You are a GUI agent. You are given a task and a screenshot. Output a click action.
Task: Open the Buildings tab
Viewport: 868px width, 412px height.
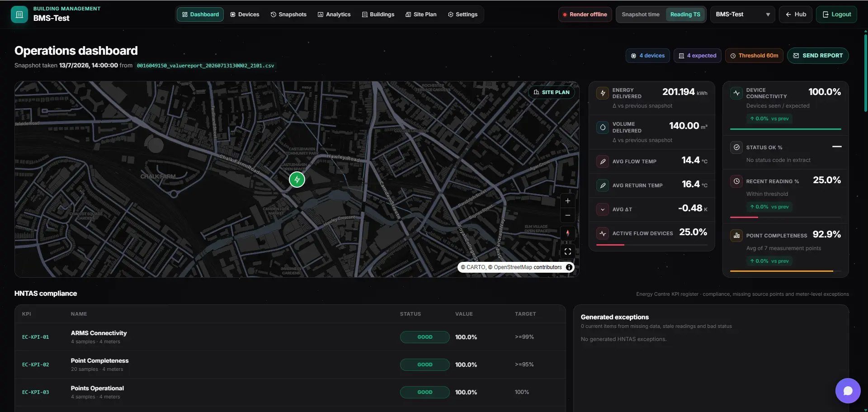point(378,14)
